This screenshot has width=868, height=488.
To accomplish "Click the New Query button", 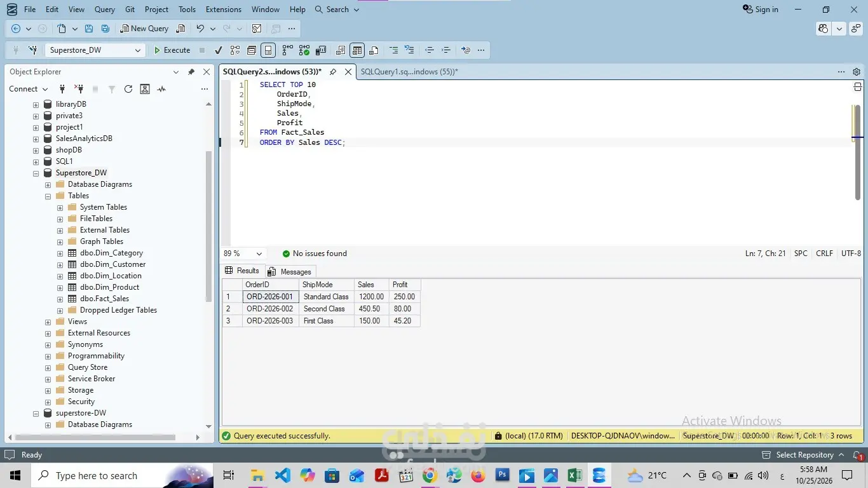I will pyautogui.click(x=145, y=29).
